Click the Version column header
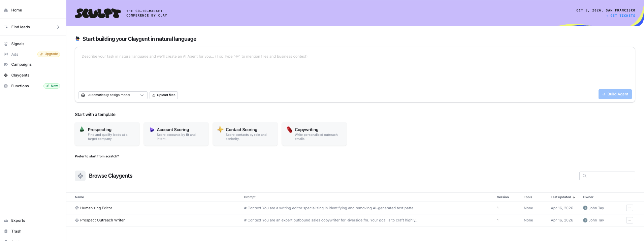This screenshot has width=644, height=241. click(x=503, y=197)
